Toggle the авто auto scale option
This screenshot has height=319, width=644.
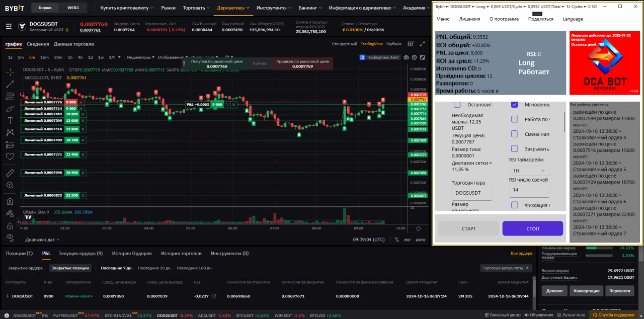(420, 240)
